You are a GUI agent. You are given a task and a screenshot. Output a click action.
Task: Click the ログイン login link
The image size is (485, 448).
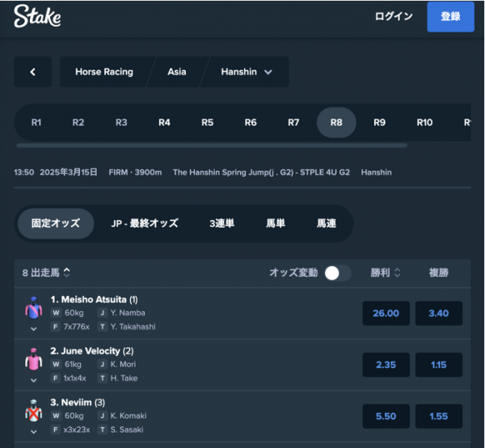click(x=394, y=16)
